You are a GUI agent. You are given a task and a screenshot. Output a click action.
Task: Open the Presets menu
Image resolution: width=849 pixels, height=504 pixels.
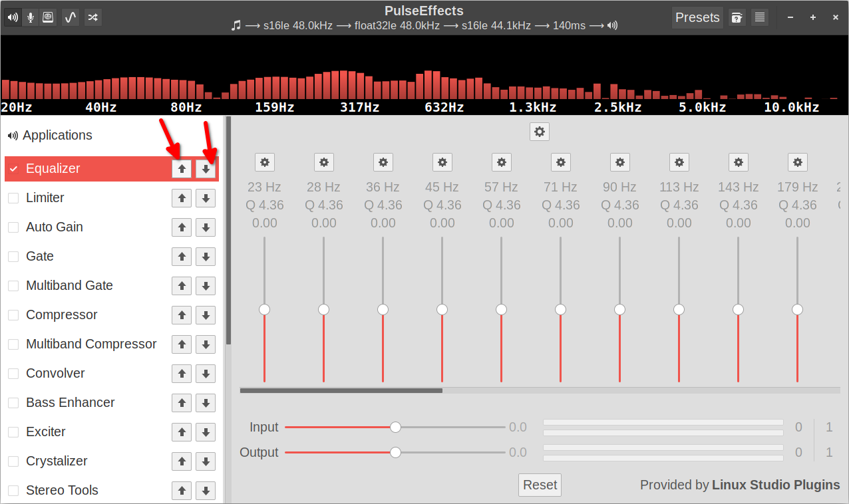(x=697, y=17)
